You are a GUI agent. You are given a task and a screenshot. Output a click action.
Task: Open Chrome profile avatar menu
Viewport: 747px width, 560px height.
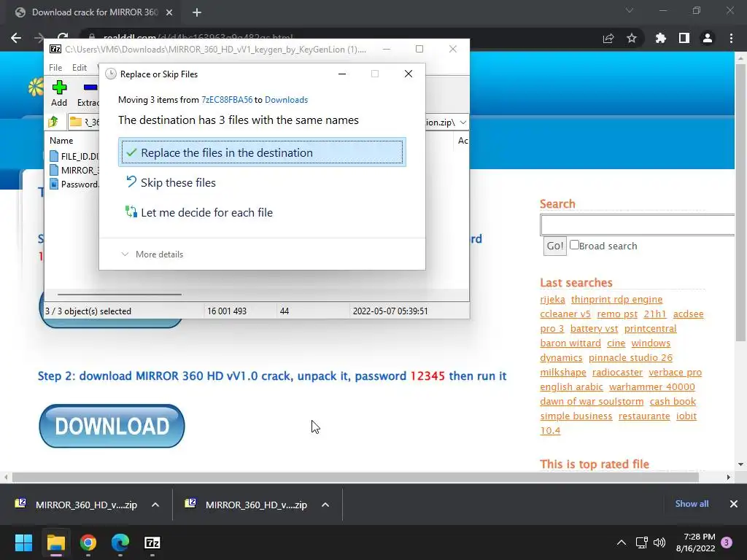coord(708,38)
